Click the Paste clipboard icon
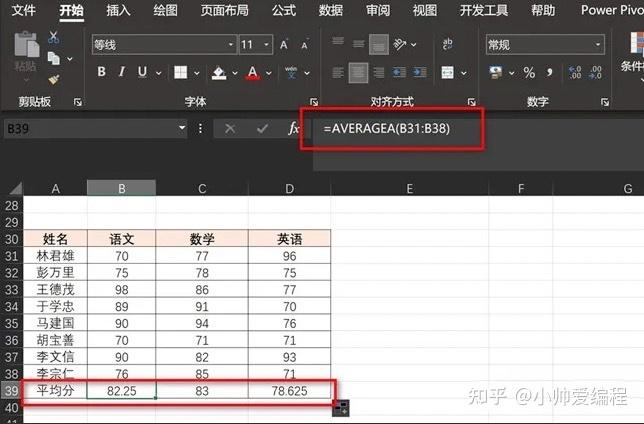 point(26,44)
